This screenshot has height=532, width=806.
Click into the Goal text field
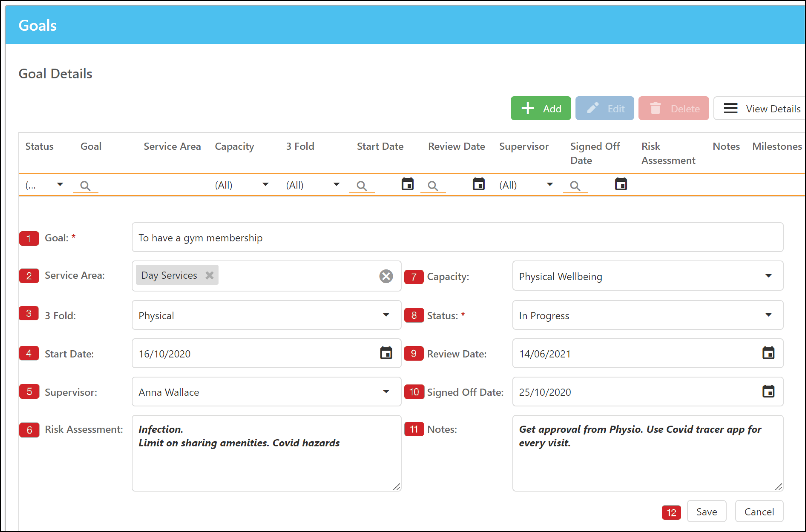click(457, 237)
